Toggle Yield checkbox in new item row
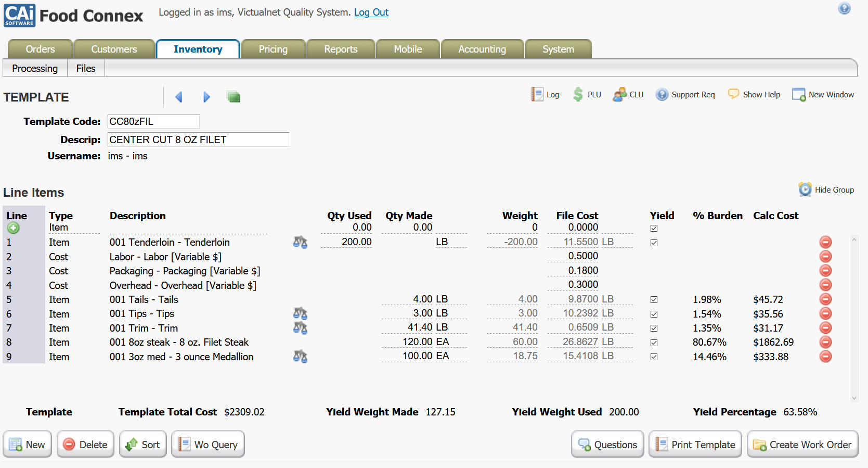Image resolution: width=868 pixels, height=468 pixels. pos(654,228)
